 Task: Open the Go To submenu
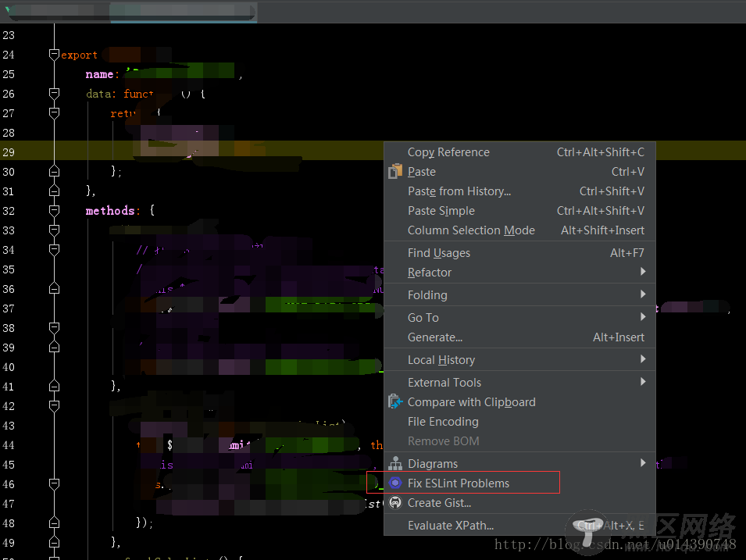tap(519, 318)
